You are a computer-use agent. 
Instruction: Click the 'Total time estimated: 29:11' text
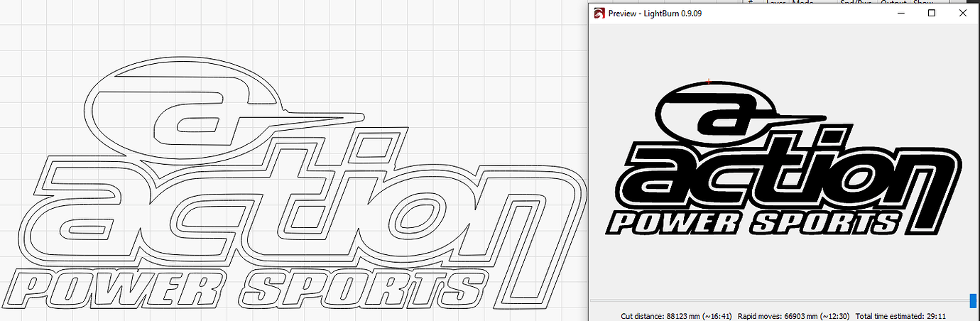tap(900, 316)
